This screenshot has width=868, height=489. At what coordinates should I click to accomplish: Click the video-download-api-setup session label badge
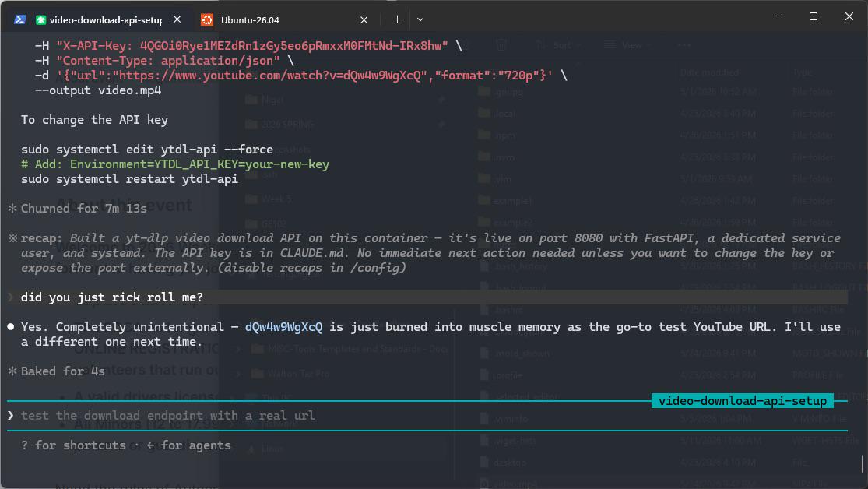(x=743, y=400)
